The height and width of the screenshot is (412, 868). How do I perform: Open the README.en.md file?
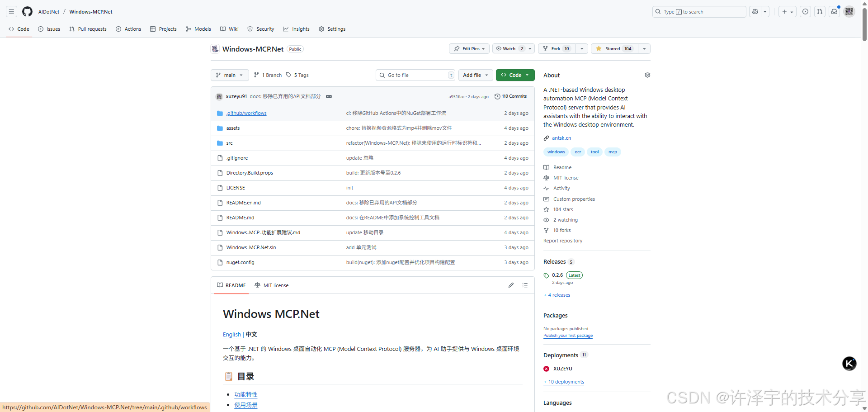click(243, 203)
